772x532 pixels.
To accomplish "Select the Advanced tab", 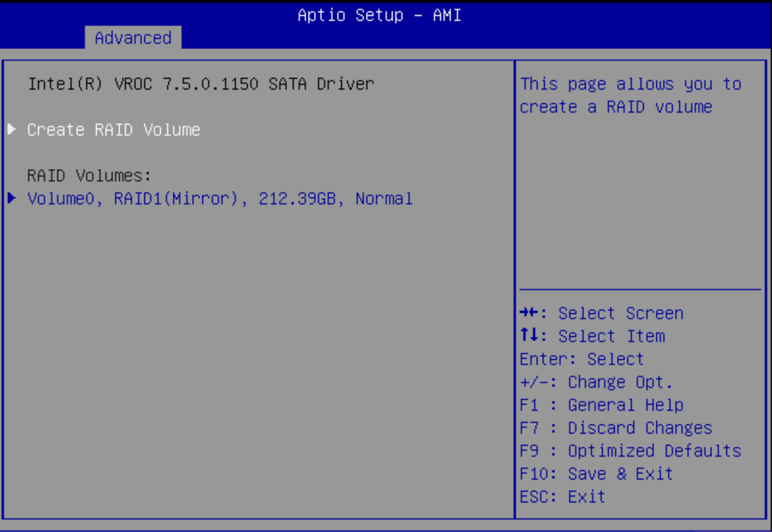I will (x=132, y=37).
